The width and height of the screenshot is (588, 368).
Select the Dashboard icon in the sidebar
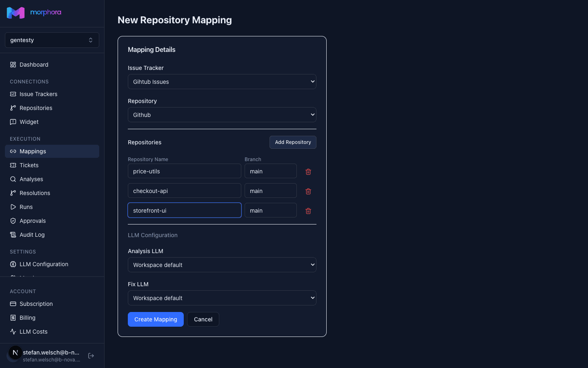pyautogui.click(x=13, y=65)
